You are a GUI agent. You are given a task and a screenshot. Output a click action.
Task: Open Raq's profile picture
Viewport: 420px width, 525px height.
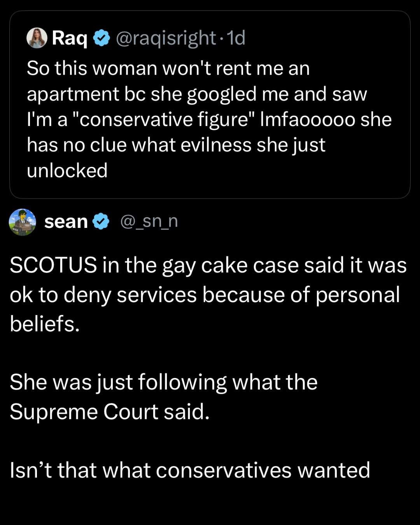pos(37,38)
